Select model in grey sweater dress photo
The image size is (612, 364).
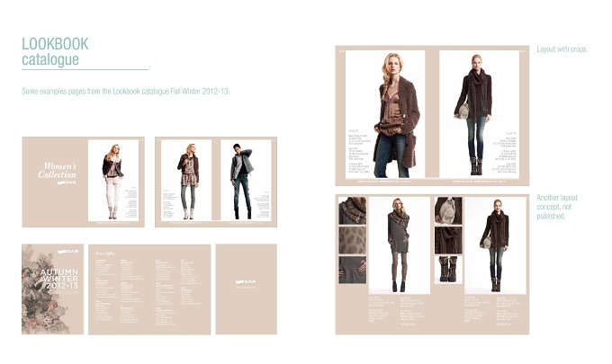point(400,245)
